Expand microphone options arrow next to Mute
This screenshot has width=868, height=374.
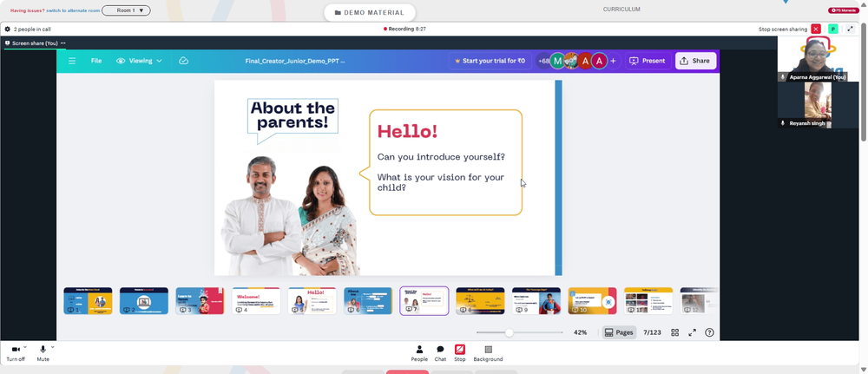point(53,347)
